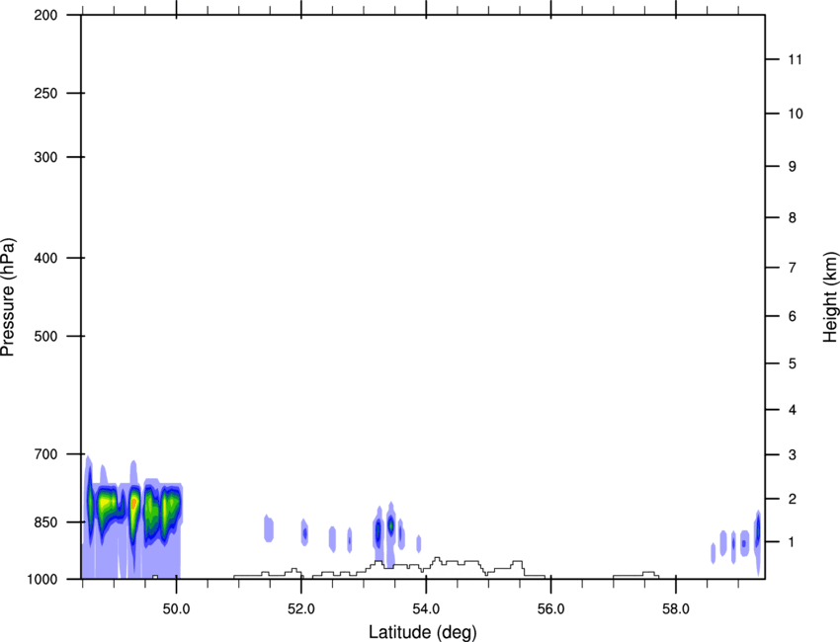This screenshot has height=642, width=840.
Task: Click the 11 km height label
Action: coord(795,59)
